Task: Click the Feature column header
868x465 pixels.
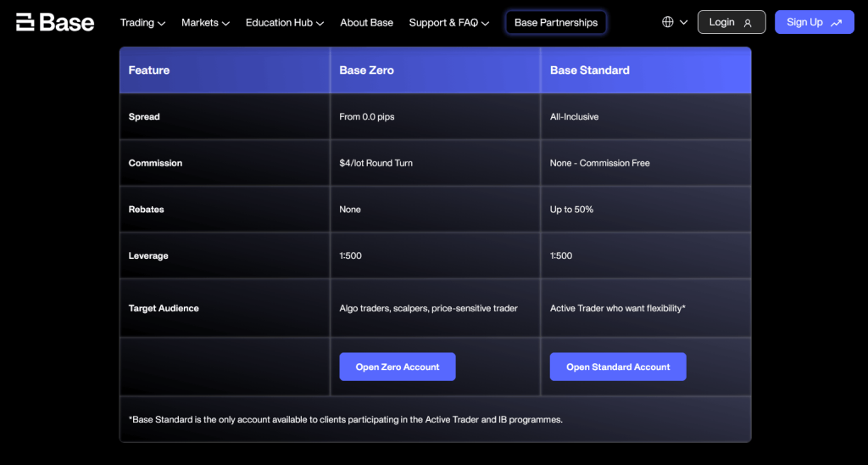Action: pyautogui.click(x=225, y=70)
